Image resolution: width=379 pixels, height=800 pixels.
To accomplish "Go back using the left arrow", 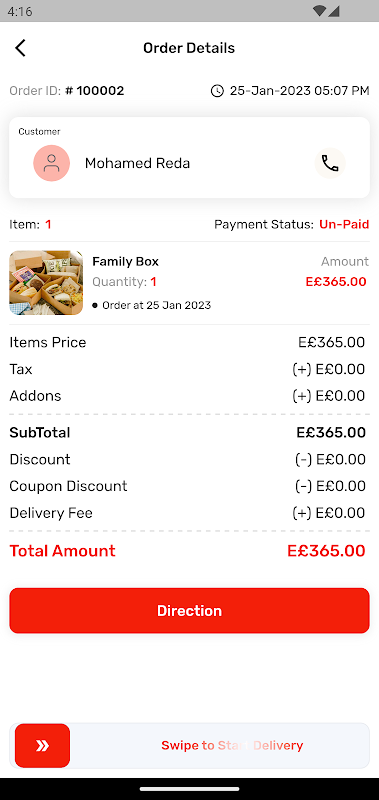I will (x=20, y=48).
